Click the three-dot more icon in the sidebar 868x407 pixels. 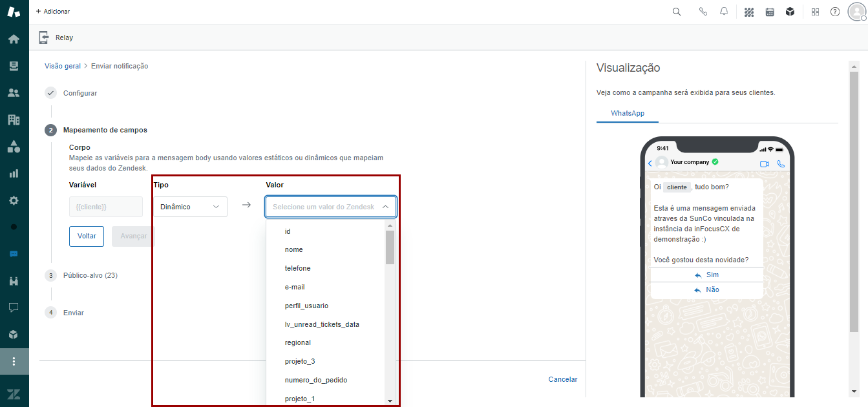pos(14,361)
